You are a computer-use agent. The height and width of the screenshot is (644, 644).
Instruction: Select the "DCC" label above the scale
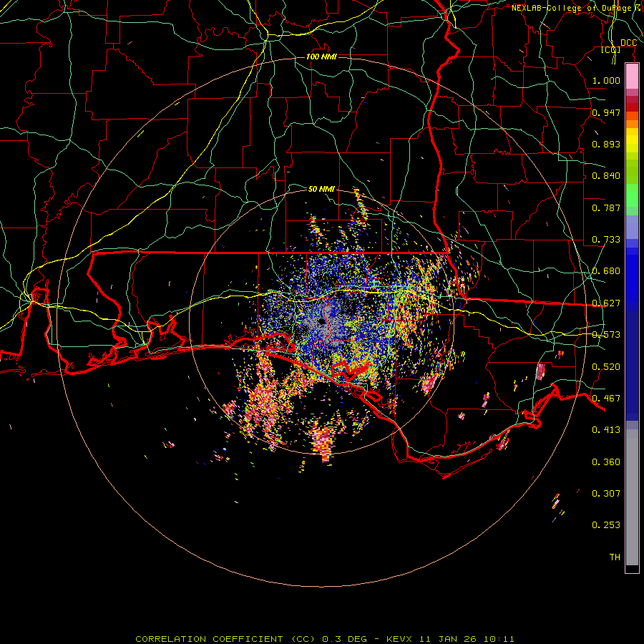click(628, 43)
